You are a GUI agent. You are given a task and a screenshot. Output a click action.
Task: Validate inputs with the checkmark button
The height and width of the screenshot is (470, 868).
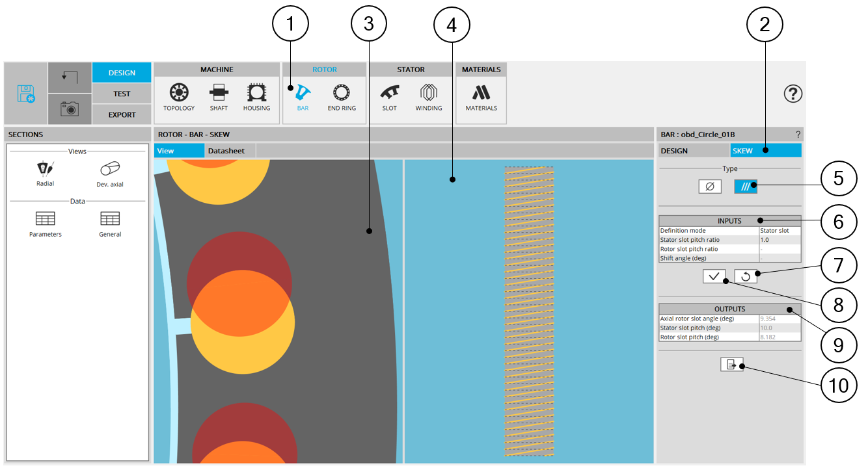tap(714, 276)
